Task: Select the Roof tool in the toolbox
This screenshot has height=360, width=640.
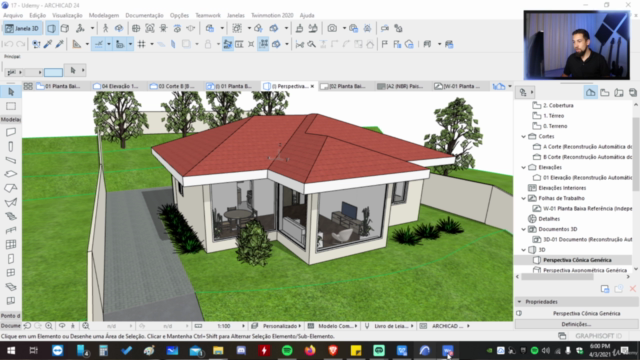Action: click(x=11, y=188)
